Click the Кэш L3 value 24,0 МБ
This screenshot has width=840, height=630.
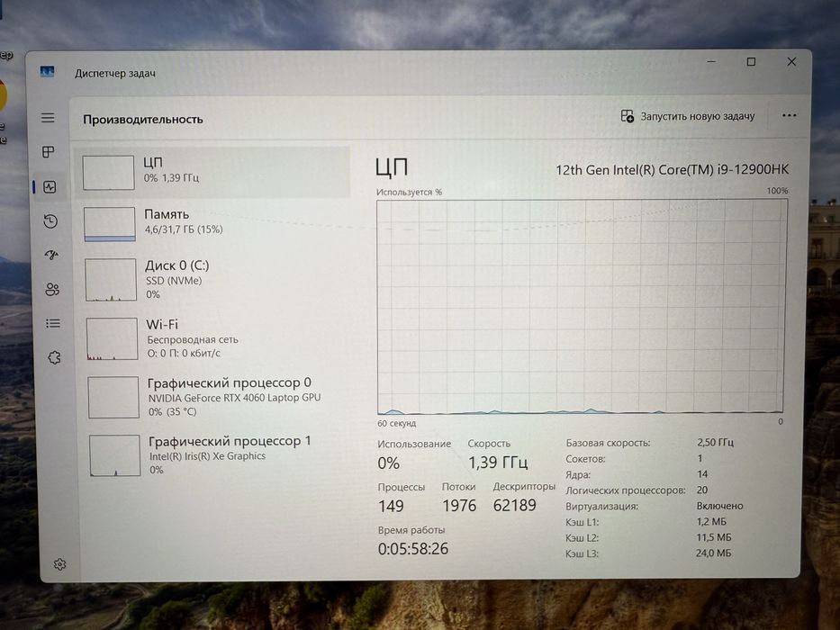click(x=713, y=553)
